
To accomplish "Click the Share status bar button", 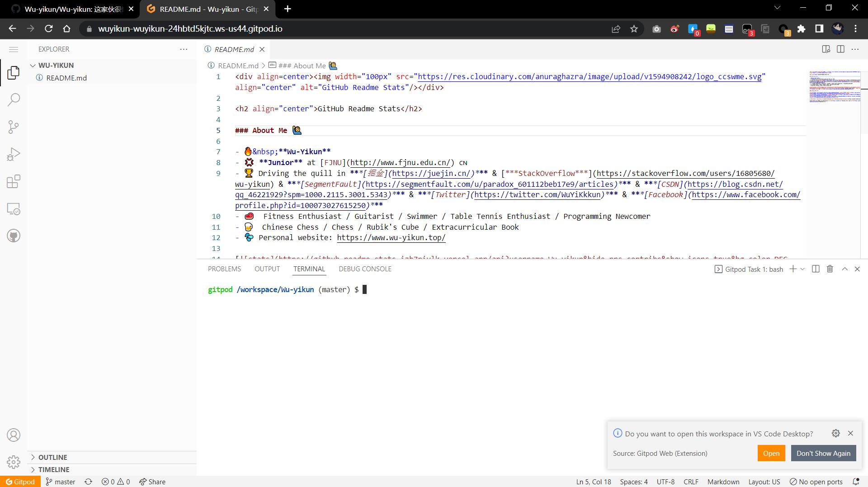I will click(x=152, y=482).
